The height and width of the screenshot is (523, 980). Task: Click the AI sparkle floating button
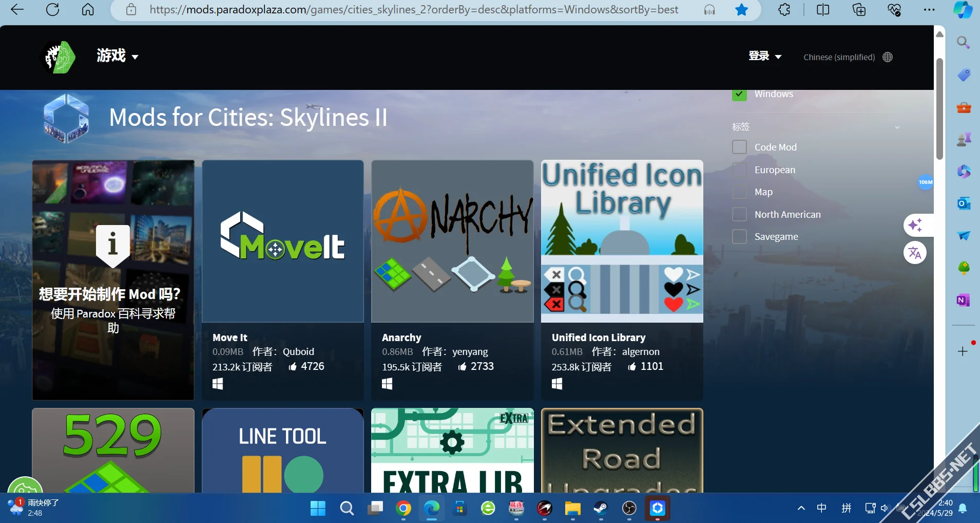pos(915,225)
